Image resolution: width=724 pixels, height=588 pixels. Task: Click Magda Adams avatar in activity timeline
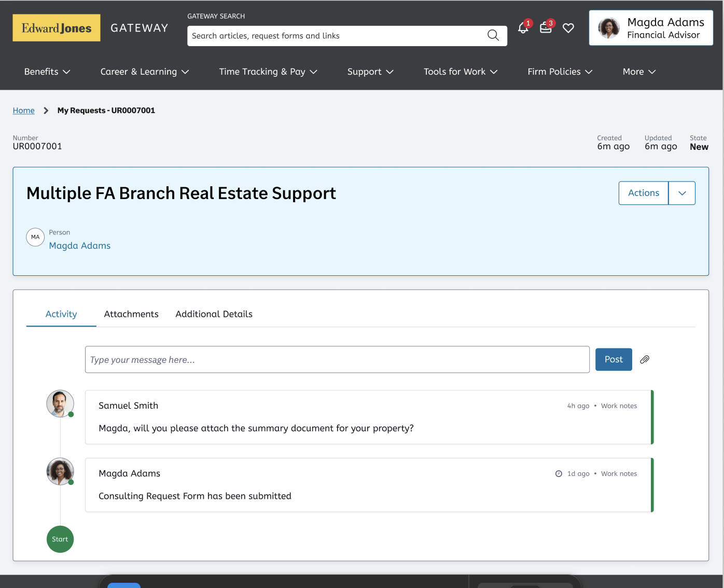(60, 471)
